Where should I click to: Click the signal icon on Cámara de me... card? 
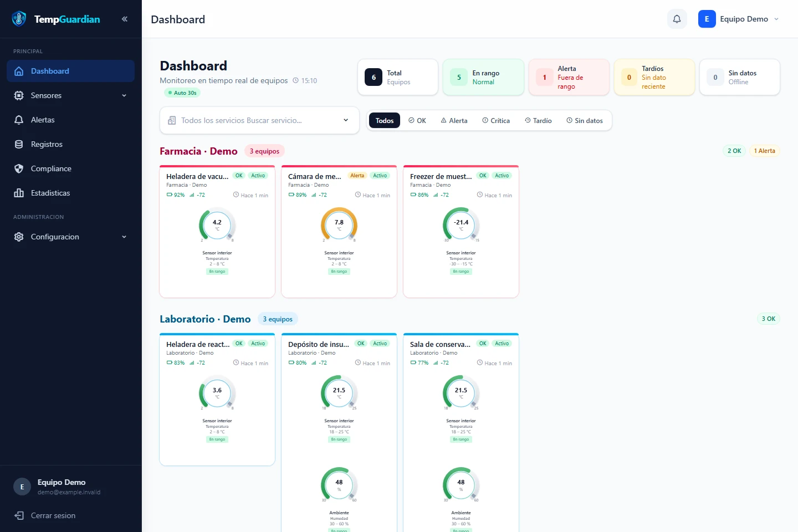point(314,195)
